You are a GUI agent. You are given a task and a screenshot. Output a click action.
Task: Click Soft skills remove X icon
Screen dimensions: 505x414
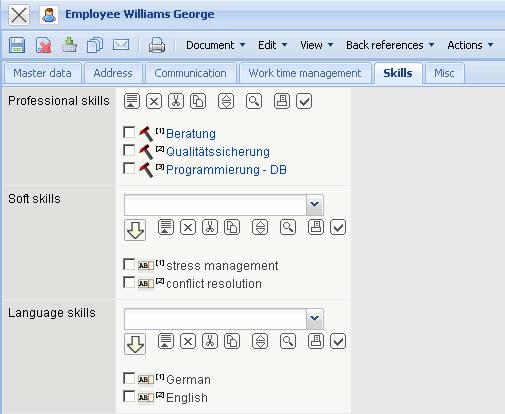(188, 227)
